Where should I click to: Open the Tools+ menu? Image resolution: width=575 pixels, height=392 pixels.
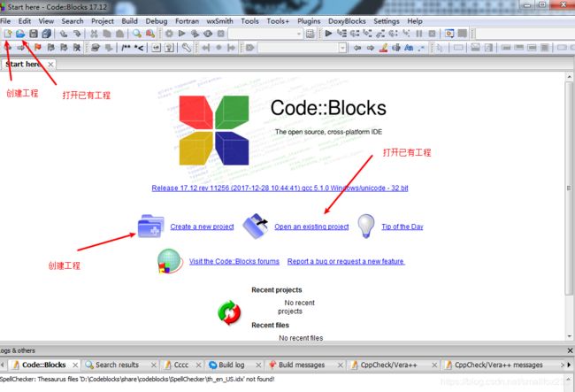[x=278, y=21]
